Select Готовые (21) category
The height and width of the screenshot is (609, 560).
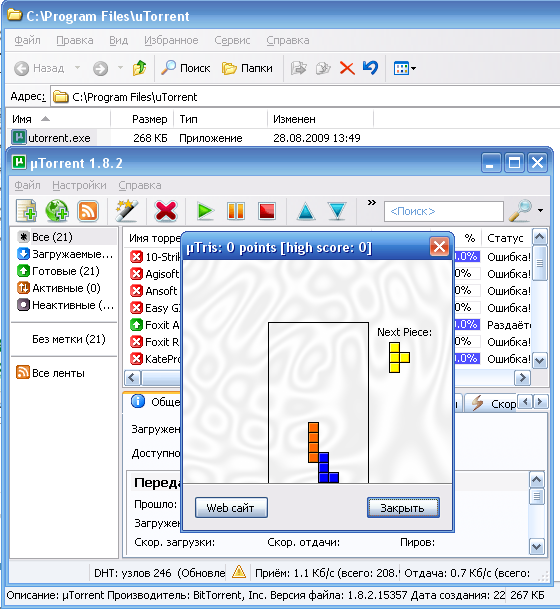point(59,271)
